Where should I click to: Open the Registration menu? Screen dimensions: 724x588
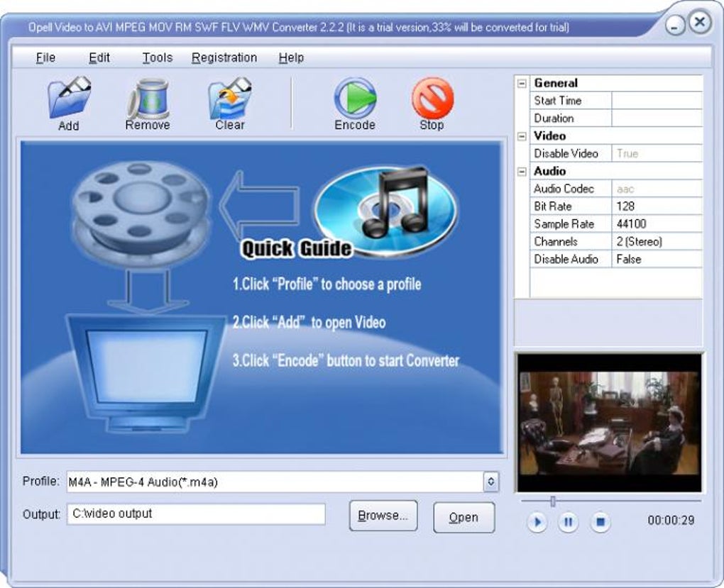[224, 57]
